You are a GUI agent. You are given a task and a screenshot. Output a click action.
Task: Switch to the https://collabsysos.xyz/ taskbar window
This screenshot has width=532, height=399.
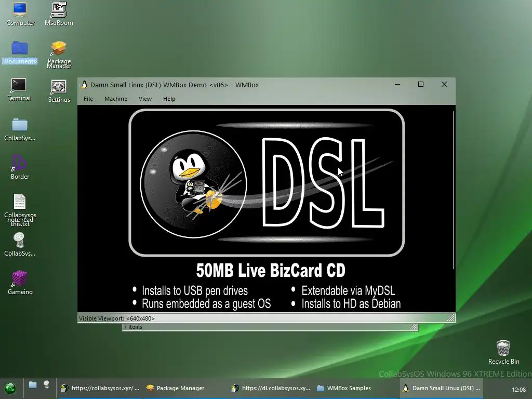pyautogui.click(x=100, y=388)
